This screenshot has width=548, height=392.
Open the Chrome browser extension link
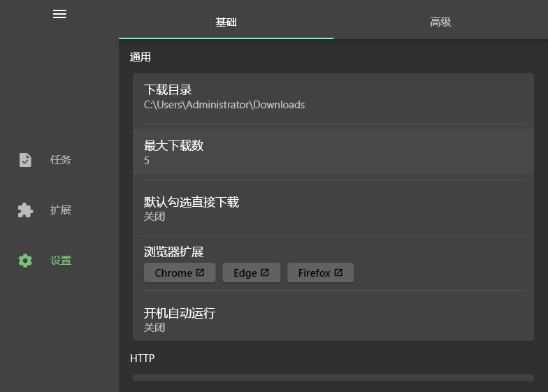click(x=173, y=273)
